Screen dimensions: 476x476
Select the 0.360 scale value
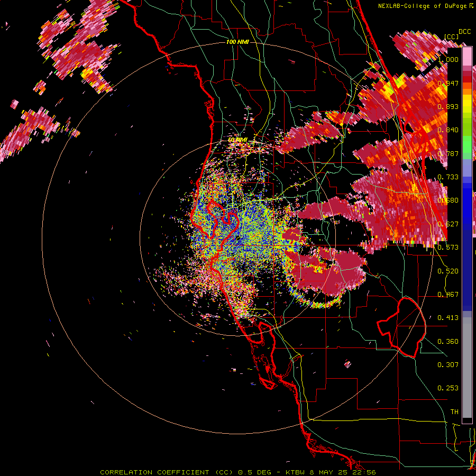click(x=448, y=342)
